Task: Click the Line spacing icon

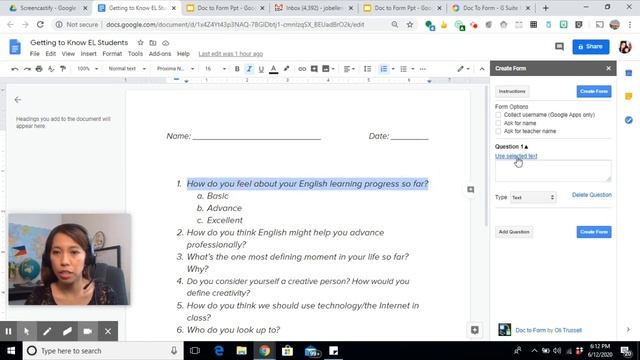Action: point(367,69)
